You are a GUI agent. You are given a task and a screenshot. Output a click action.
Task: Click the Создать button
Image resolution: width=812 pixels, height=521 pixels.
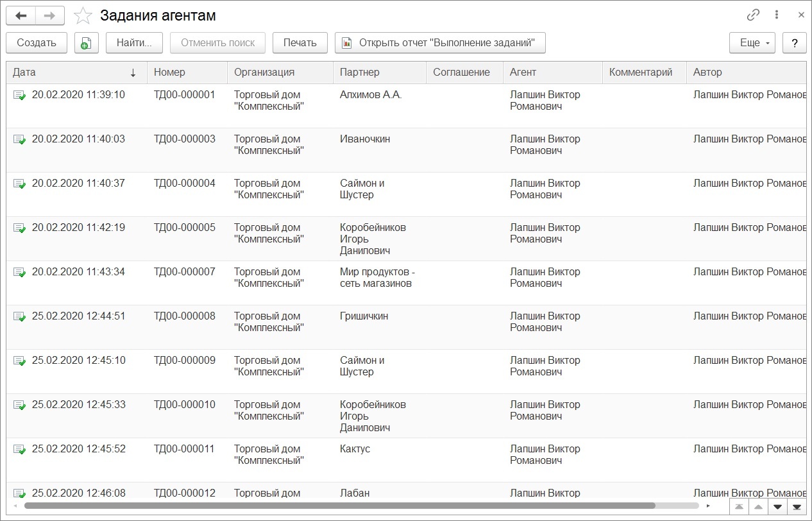37,43
